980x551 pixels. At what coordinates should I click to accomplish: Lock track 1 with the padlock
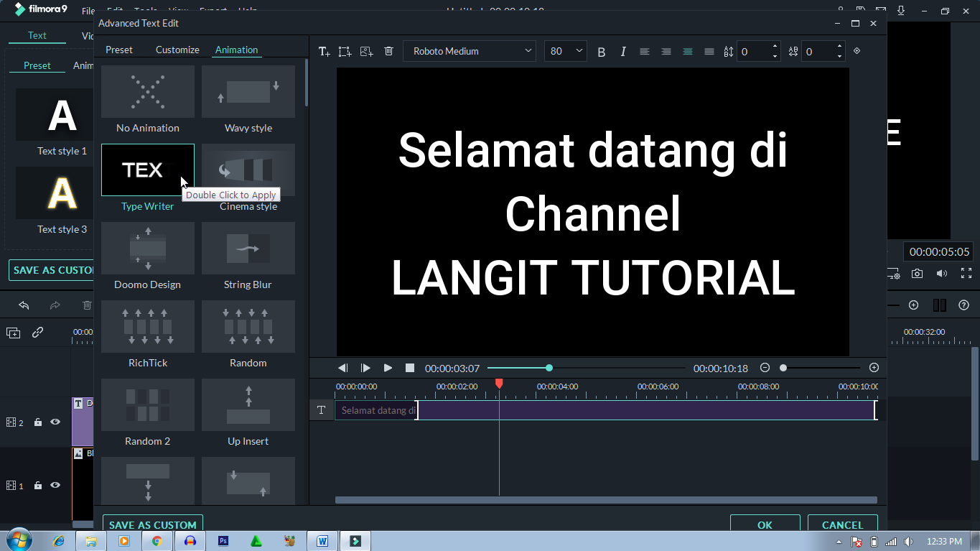[37, 485]
